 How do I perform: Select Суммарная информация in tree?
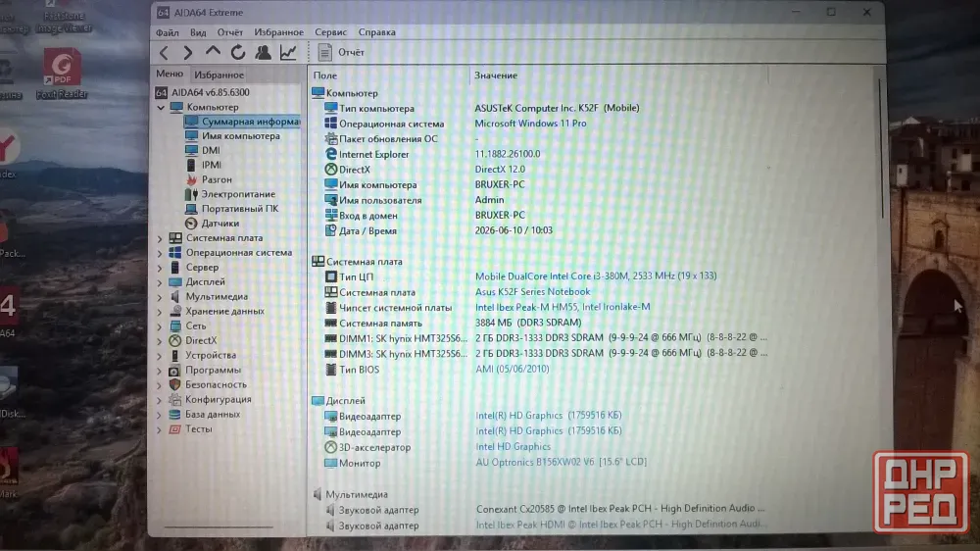251,122
